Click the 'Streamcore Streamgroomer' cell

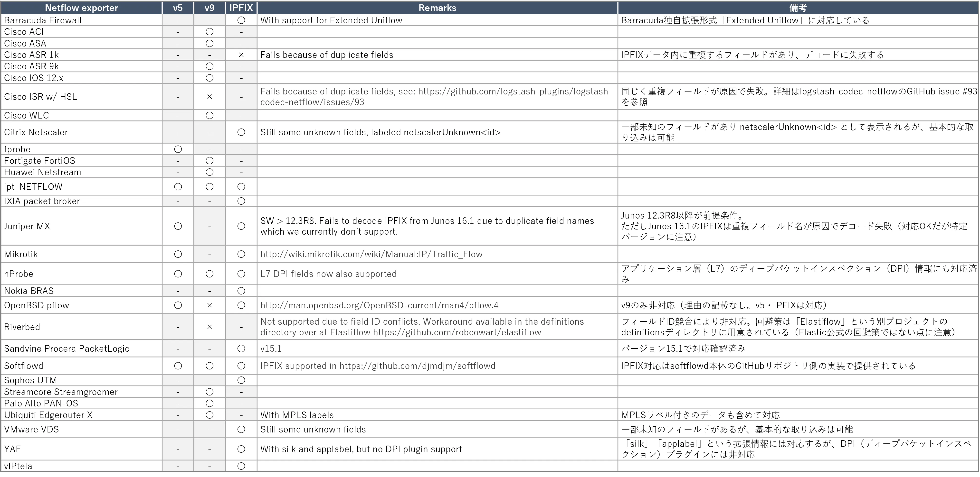coord(81,392)
